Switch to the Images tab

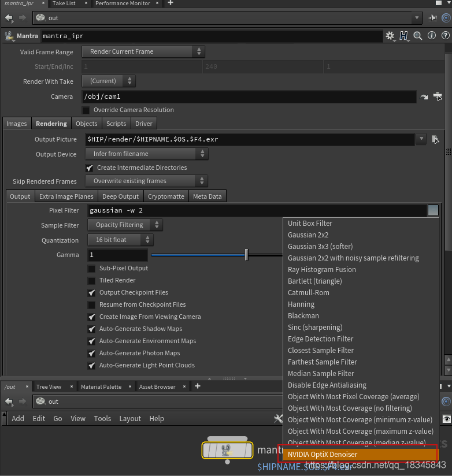click(17, 124)
